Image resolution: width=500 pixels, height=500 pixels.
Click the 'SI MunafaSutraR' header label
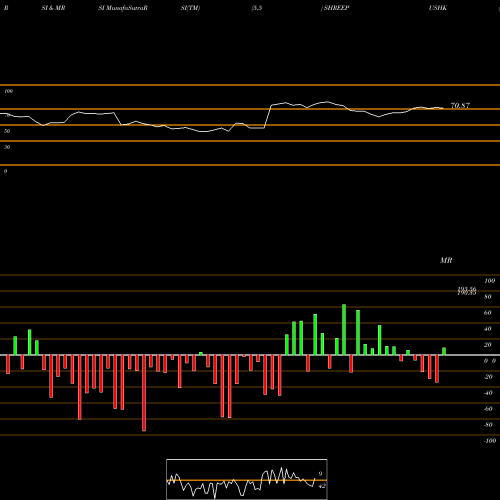(123, 8)
